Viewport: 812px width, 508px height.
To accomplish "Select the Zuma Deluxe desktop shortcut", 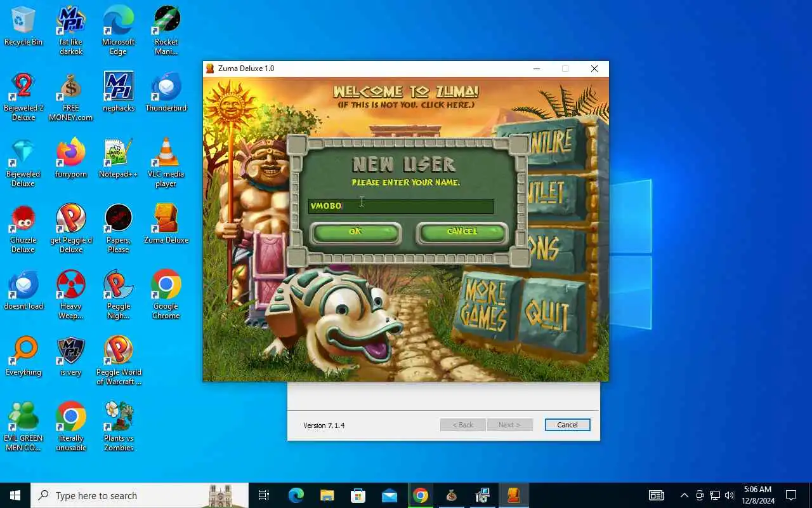I will pos(166,224).
